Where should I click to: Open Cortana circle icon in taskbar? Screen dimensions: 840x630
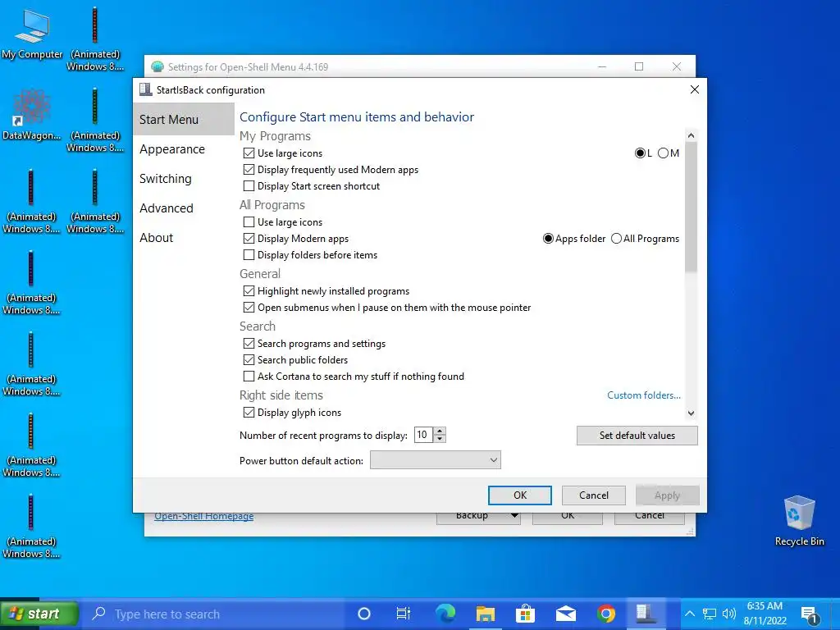point(363,614)
